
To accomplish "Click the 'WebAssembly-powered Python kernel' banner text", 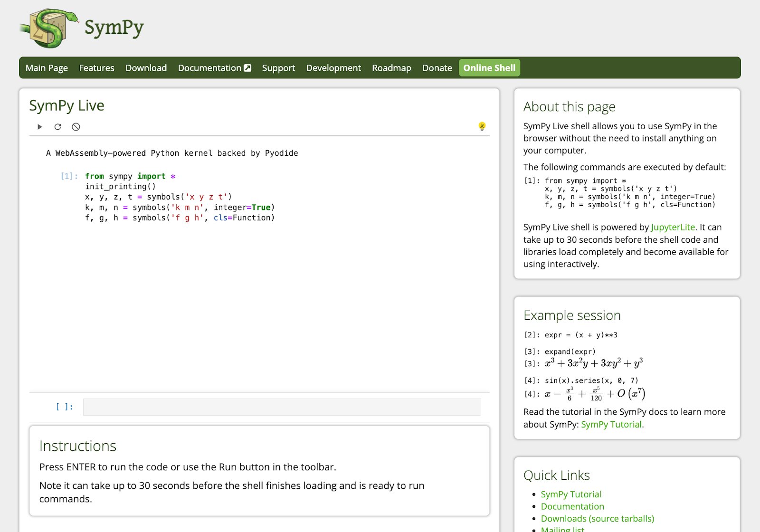I will (172, 153).
